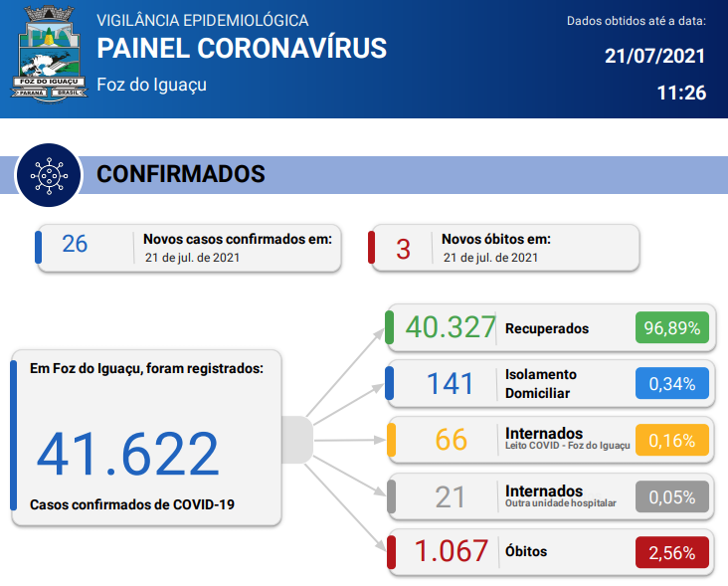Click the VIGILÂNCIA EPIDEMIOLÓGICA heading
This screenshot has width=728, height=586.
[203, 21]
